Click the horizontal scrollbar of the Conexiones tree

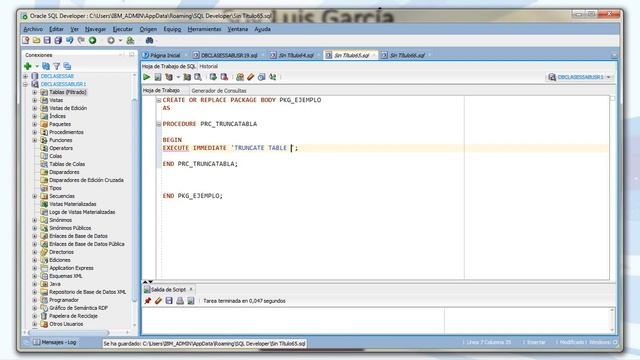pos(68,332)
